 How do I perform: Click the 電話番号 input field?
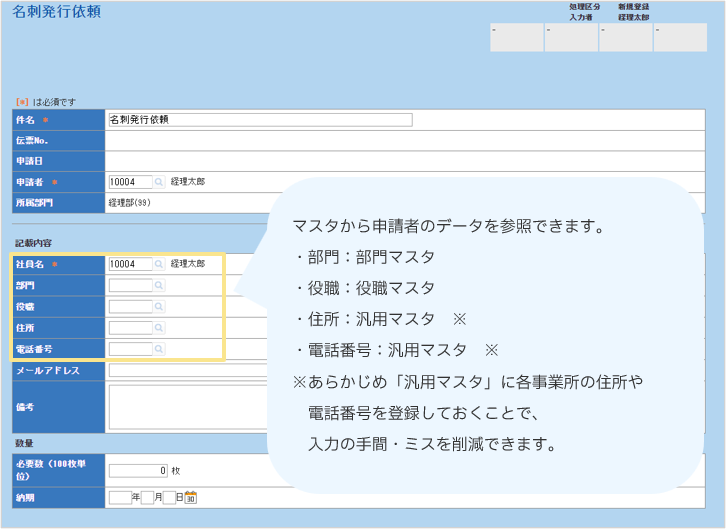click(130, 349)
